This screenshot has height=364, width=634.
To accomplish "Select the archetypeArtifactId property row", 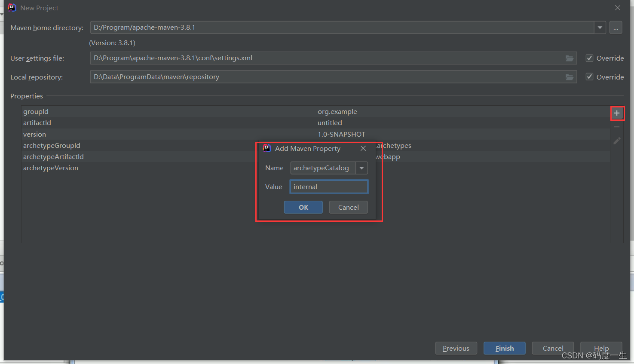I will [x=315, y=156].
